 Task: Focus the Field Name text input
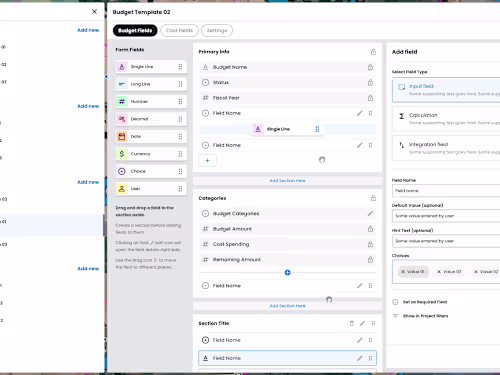click(446, 191)
